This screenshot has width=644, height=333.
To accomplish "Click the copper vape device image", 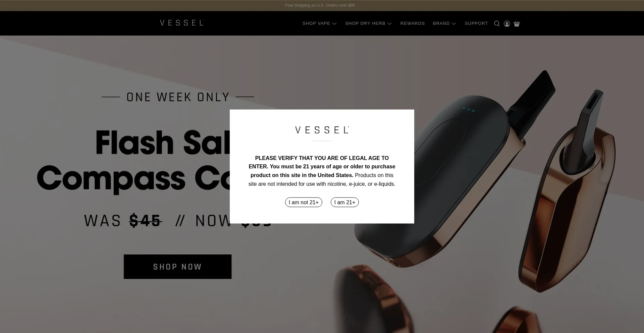I will [x=567, y=191].
